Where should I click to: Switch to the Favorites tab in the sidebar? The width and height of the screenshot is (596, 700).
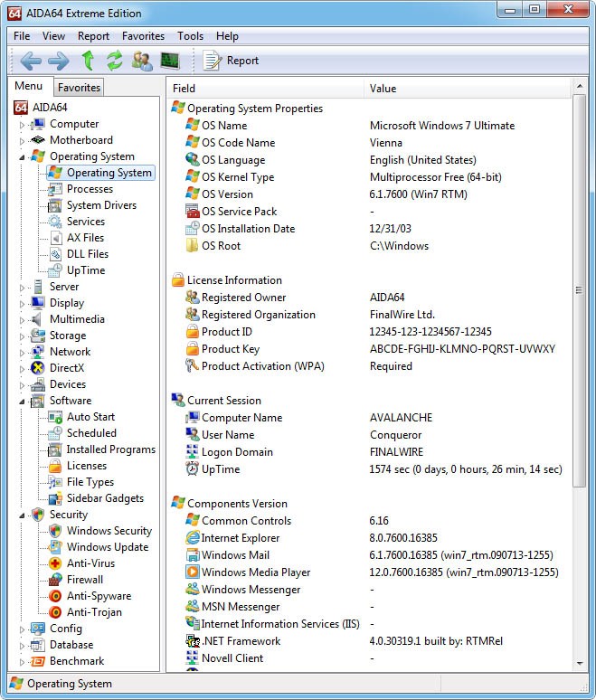(x=79, y=88)
